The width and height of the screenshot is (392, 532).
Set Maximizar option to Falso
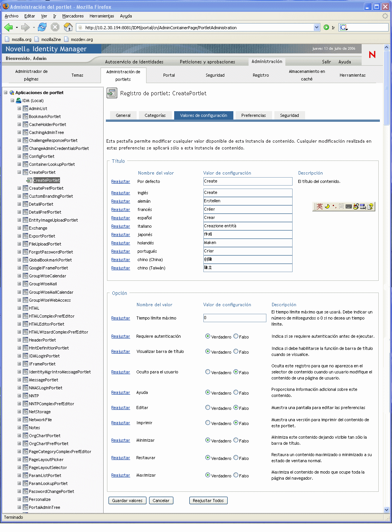(236, 475)
